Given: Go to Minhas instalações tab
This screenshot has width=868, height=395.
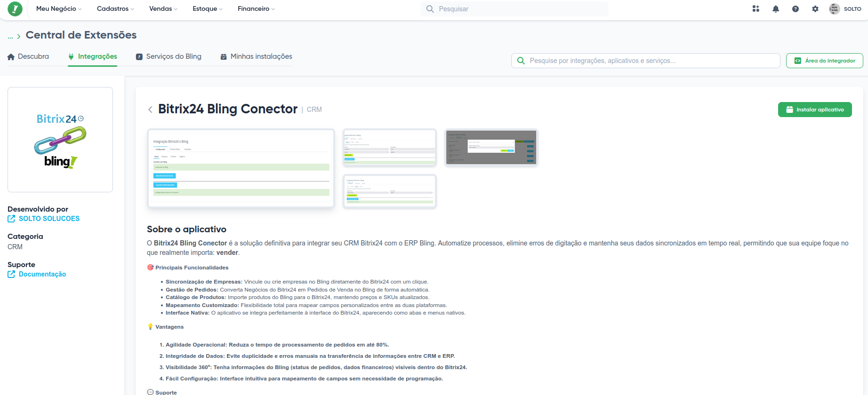Looking at the screenshot, I should click(x=257, y=56).
